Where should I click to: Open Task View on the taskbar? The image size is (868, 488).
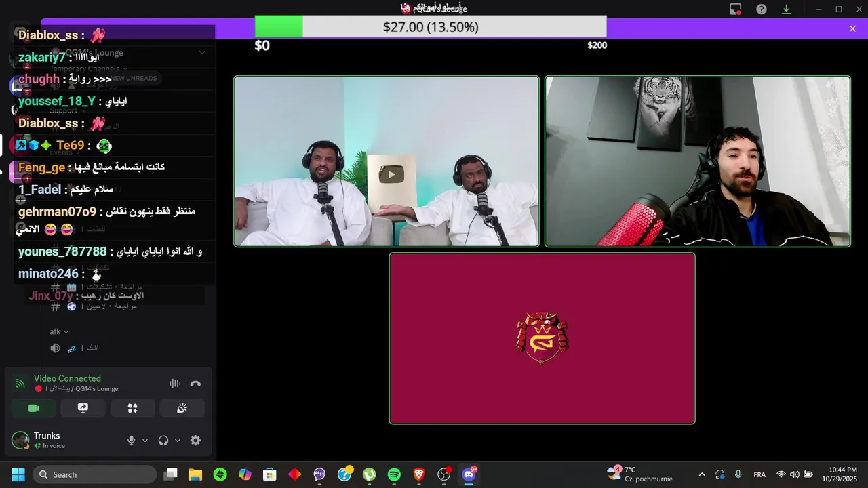(x=171, y=474)
